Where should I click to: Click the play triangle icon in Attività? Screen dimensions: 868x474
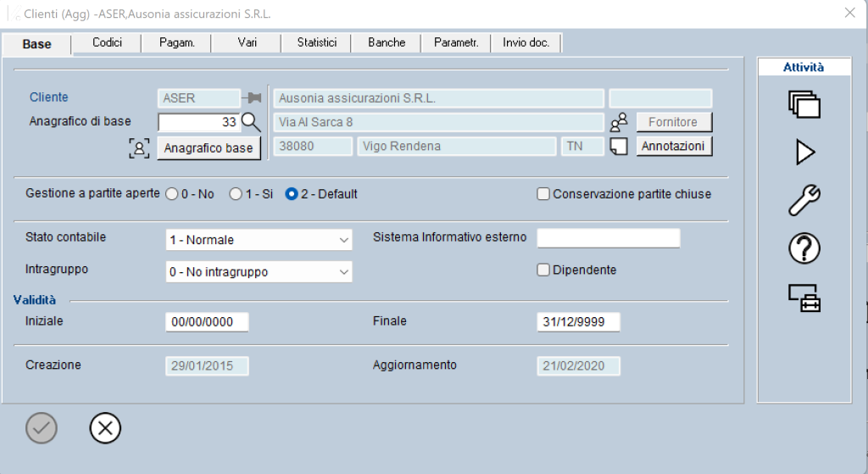tap(804, 152)
